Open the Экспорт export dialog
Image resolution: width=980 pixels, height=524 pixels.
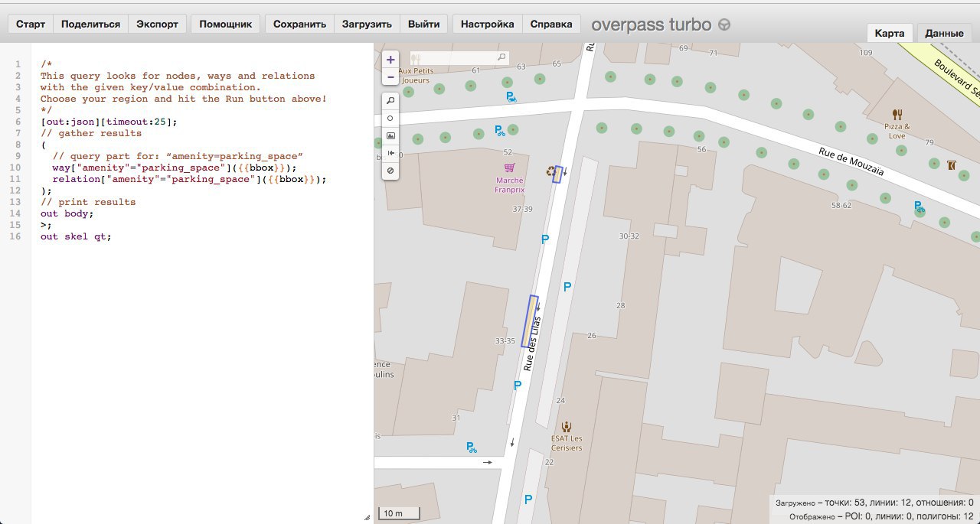click(157, 24)
